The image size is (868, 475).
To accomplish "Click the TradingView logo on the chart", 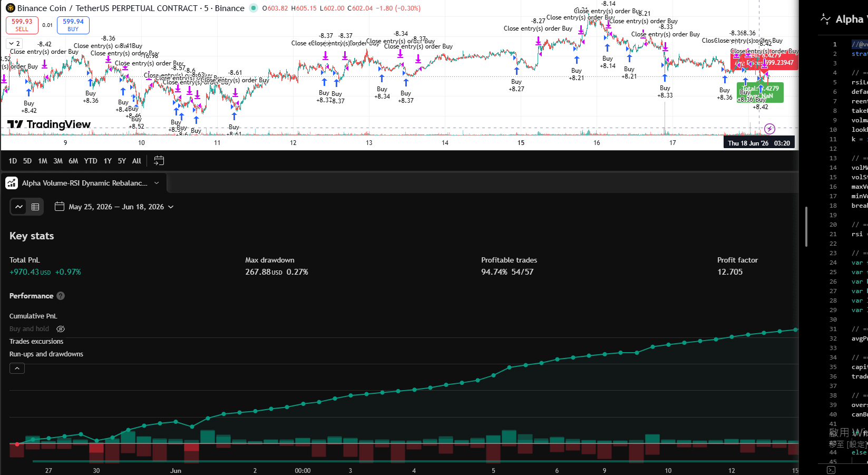I will 49,124.
